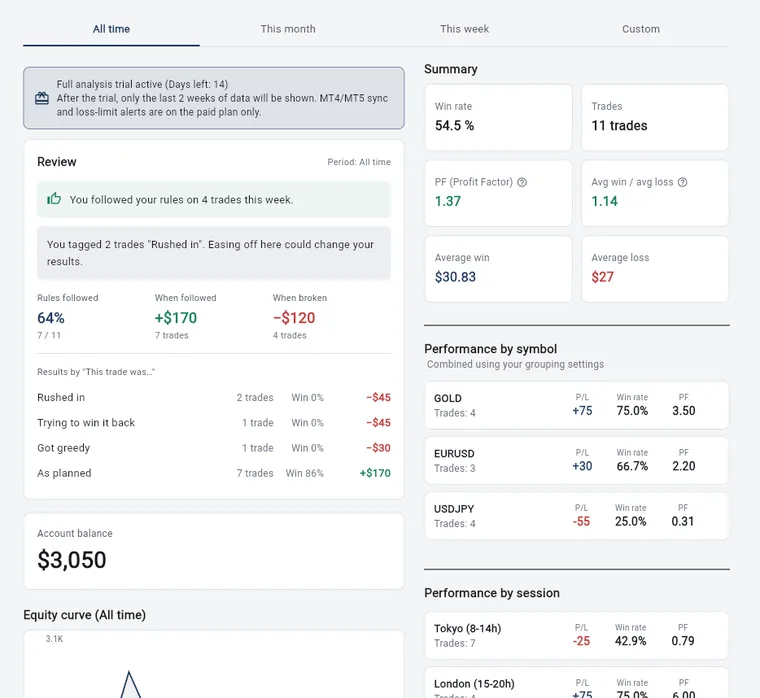This screenshot has width=760, height=698.
Task: Click the equity curve peak on chart
Action: [x=129, y=673]
